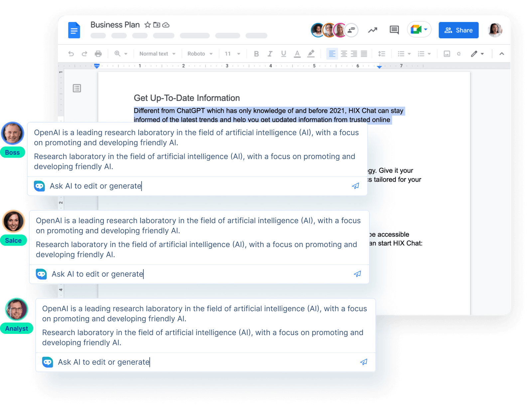532x408 pixels.
Task: Print the document
Action: tap(98, 54)
